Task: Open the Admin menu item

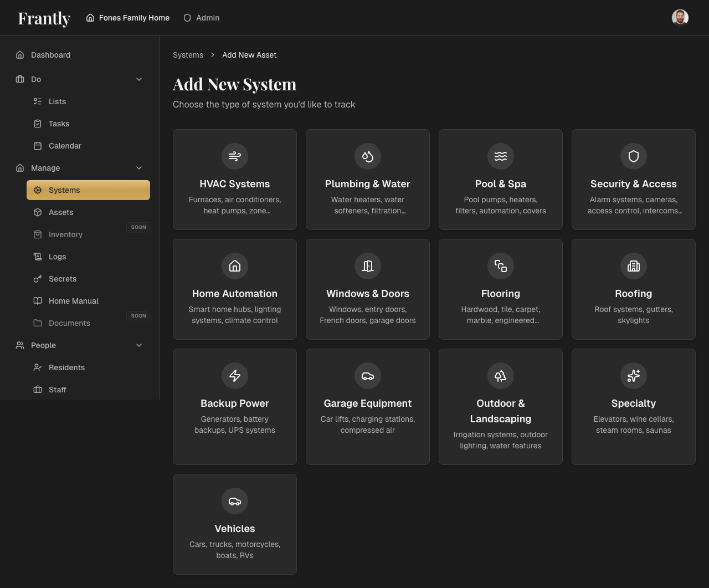Action: pos(201,17)
